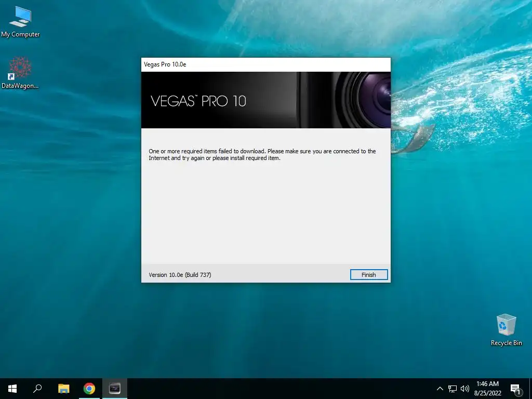532x399 pixels.
Task: Select the DataWagon desktop shortcut
Action: click(20, 73)
